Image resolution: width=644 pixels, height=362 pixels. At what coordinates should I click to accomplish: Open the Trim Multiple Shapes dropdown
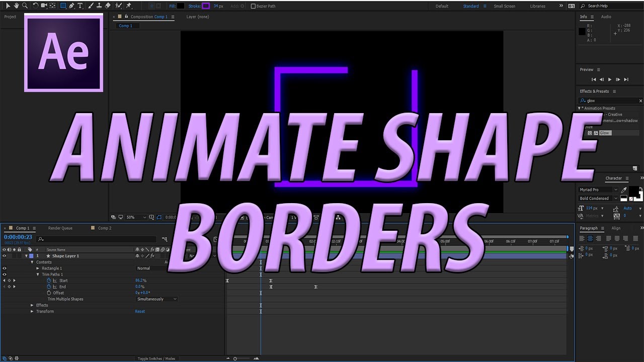click(x=156, y=299)
